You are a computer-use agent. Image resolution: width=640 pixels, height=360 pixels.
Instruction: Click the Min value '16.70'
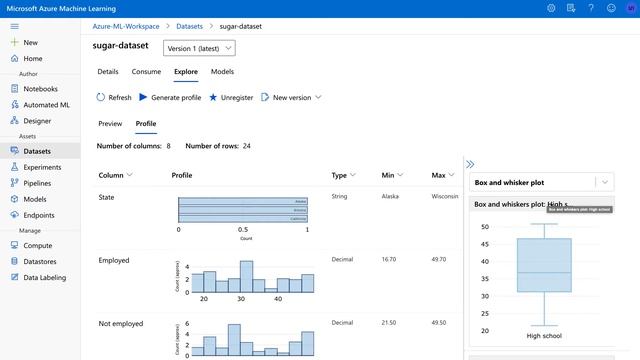[389, 259]
